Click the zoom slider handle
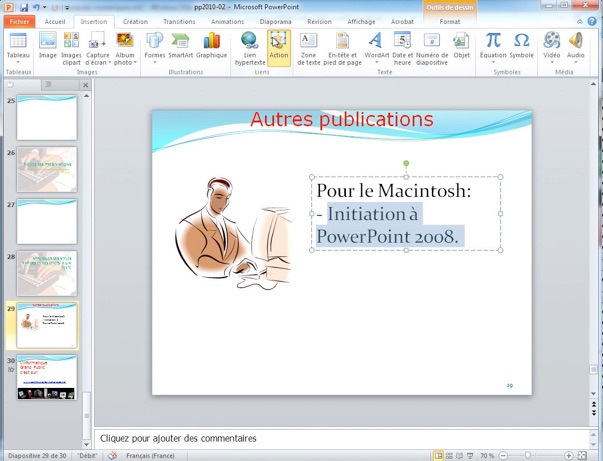Screen dimensions: 603x461 pyautogui.click(x=527, y=456)
